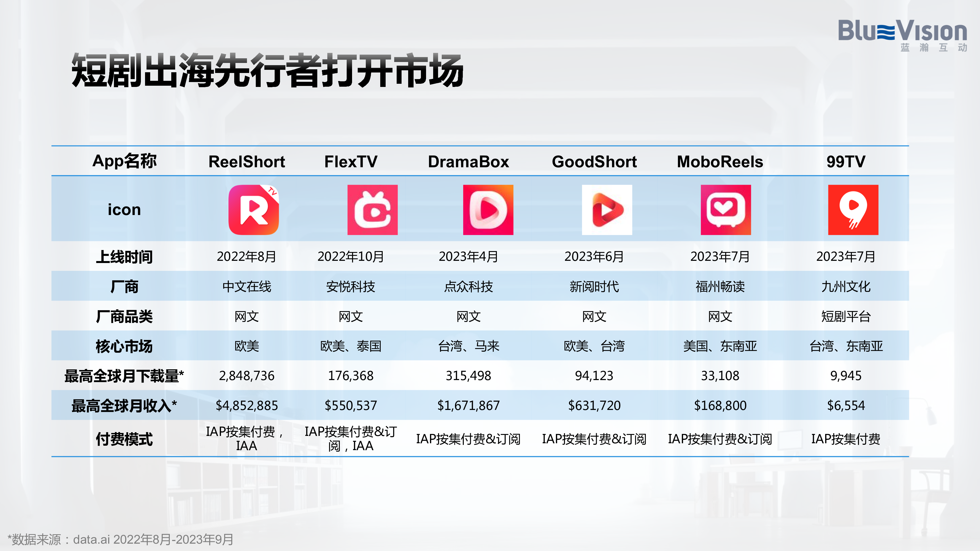The width and height of the screenshot is (980, 551).
Task: Click the revenue figure $550,537
Action: [x=351, y=405]
